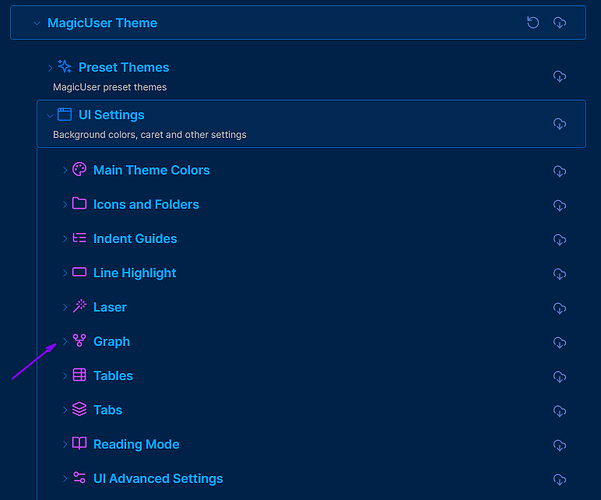Screen dimensions: 601x500
Task: Click the sliders icon beside UI Advanced Settings
Action: [79, 477]
